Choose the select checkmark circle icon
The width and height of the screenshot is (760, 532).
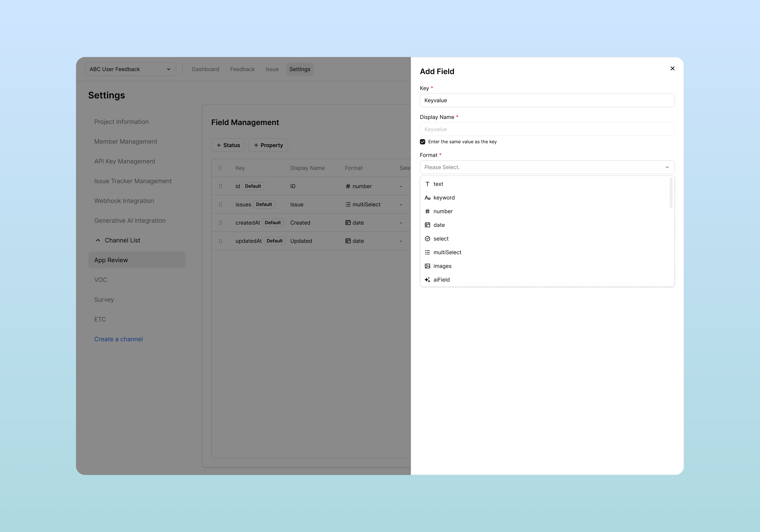[x=427, y=239]
